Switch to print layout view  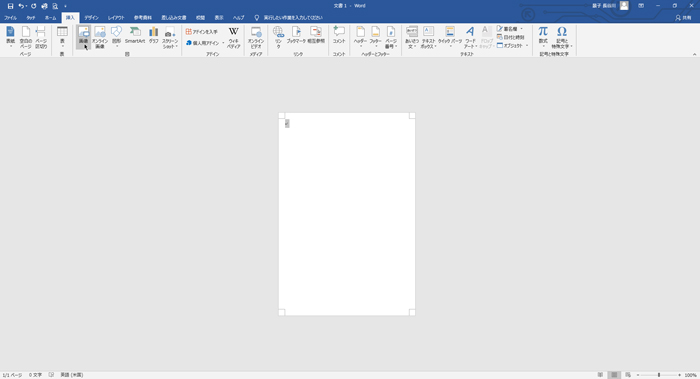point(614,375)
